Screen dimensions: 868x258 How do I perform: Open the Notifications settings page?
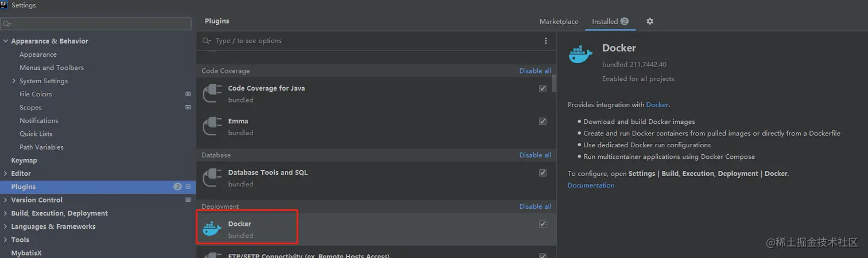pyautogui.click(x=39, y=120)
